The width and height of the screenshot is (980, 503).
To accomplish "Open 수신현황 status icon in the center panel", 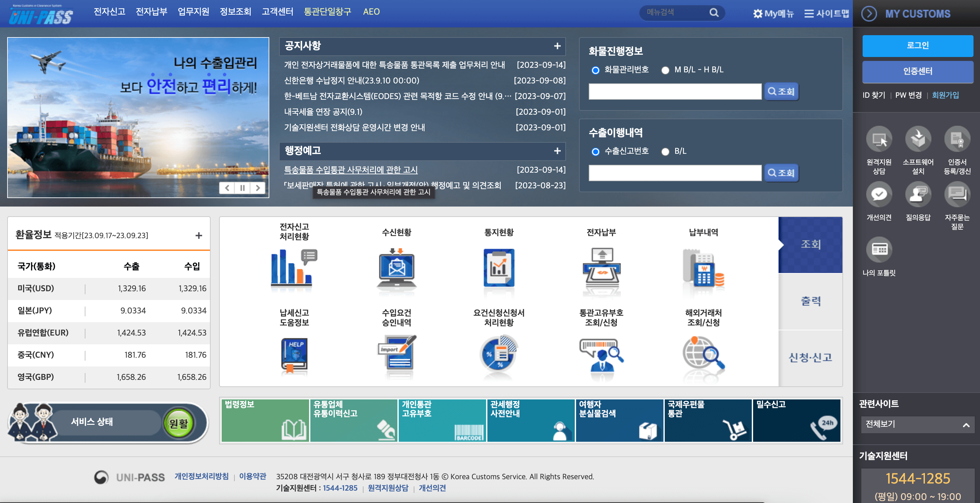I will point(396,269).
